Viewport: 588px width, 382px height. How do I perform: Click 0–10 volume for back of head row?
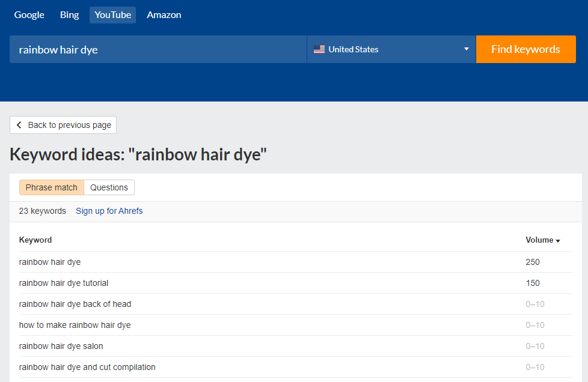(x=534, y=304)
